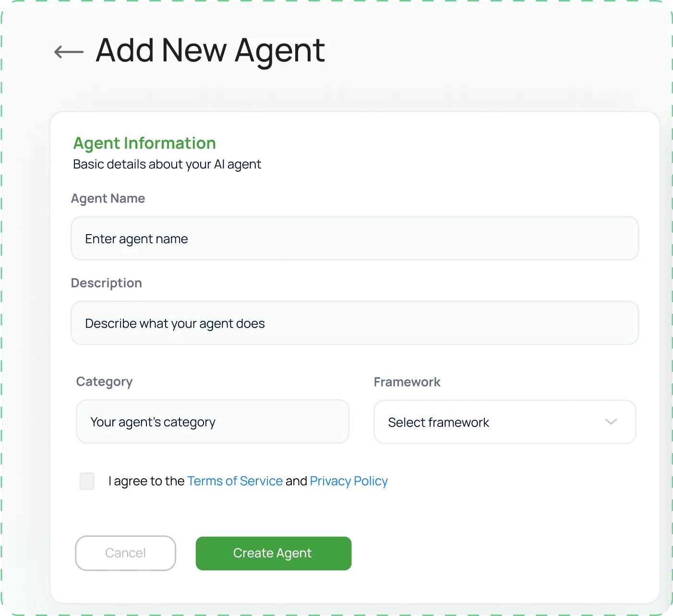
Task: Click the Description label
Action: pos(106,283)
